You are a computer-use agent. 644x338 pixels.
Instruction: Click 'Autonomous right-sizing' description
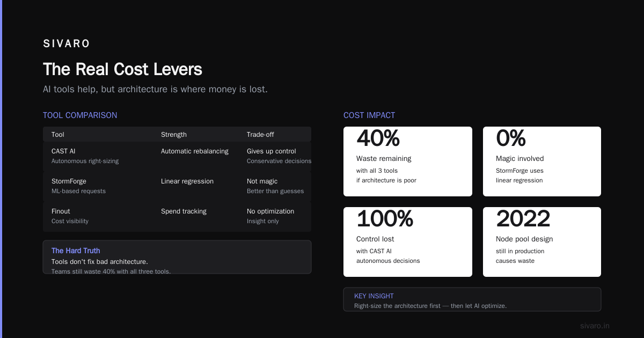[85, 161]
